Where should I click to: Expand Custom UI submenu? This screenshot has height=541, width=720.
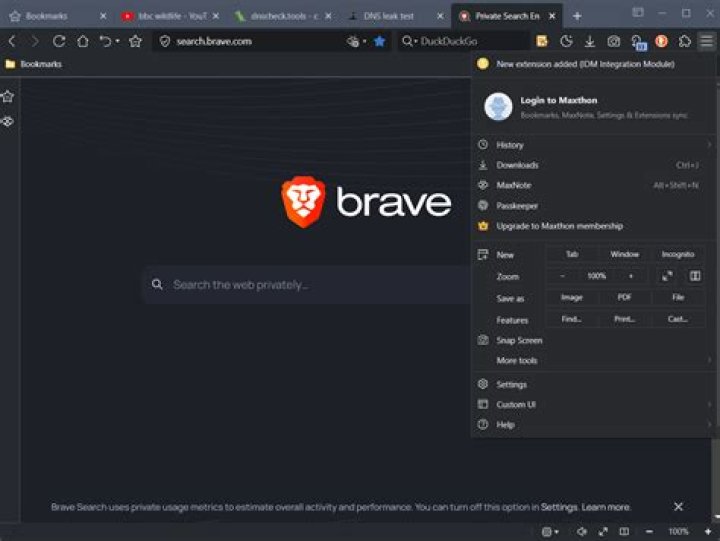[594, 405]
